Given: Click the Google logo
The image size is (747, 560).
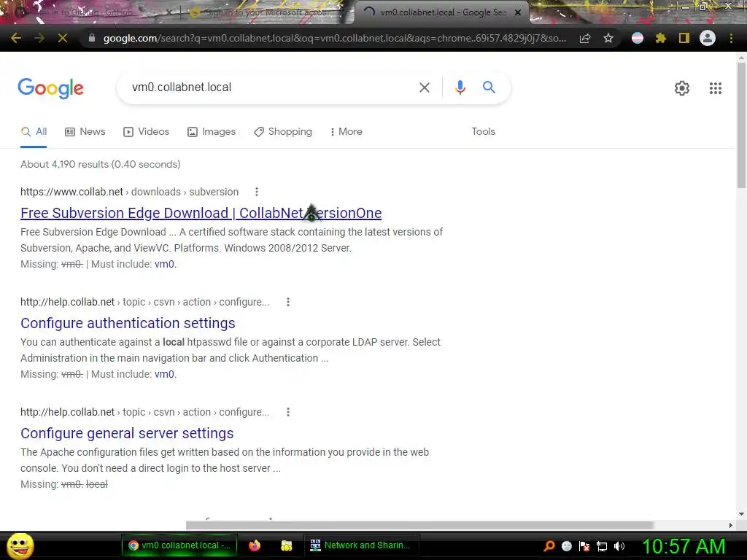Looking at the screenshot, I should [x=51, y=88].
